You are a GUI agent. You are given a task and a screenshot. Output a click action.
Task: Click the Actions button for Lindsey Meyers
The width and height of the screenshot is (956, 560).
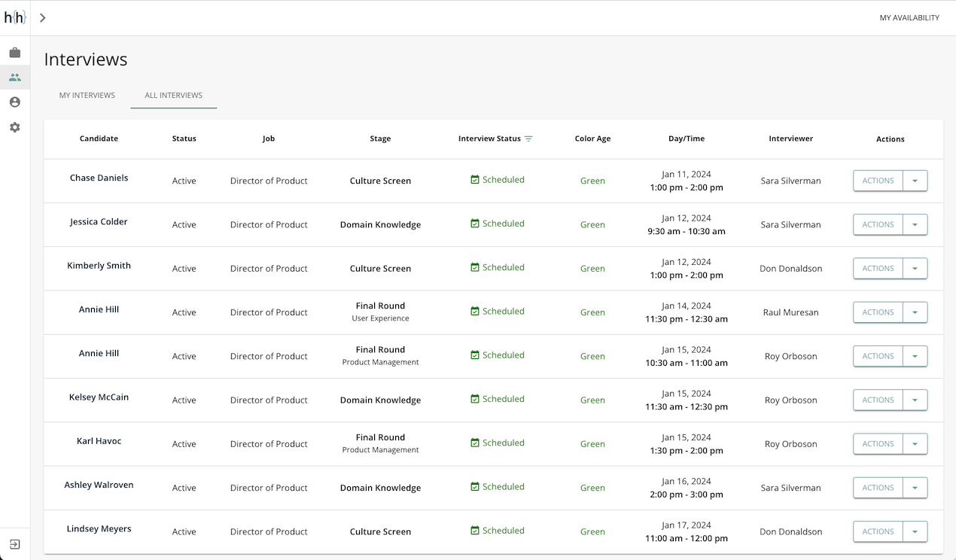(878, 531)
